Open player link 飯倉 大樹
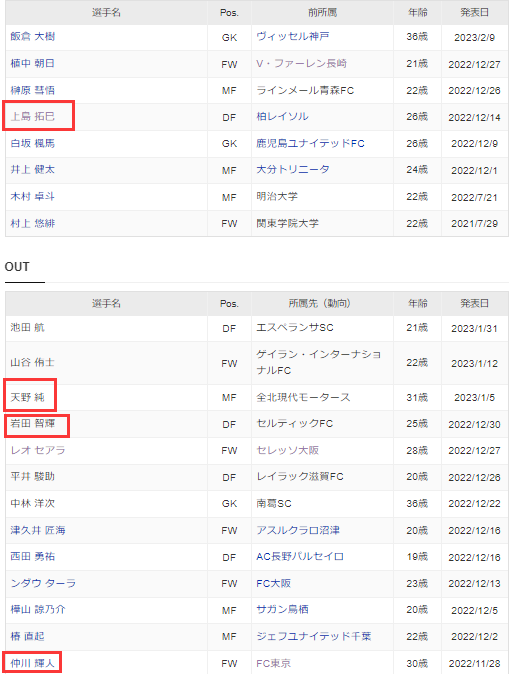Viewport: 512px width, 674px height. click(33, 37)
